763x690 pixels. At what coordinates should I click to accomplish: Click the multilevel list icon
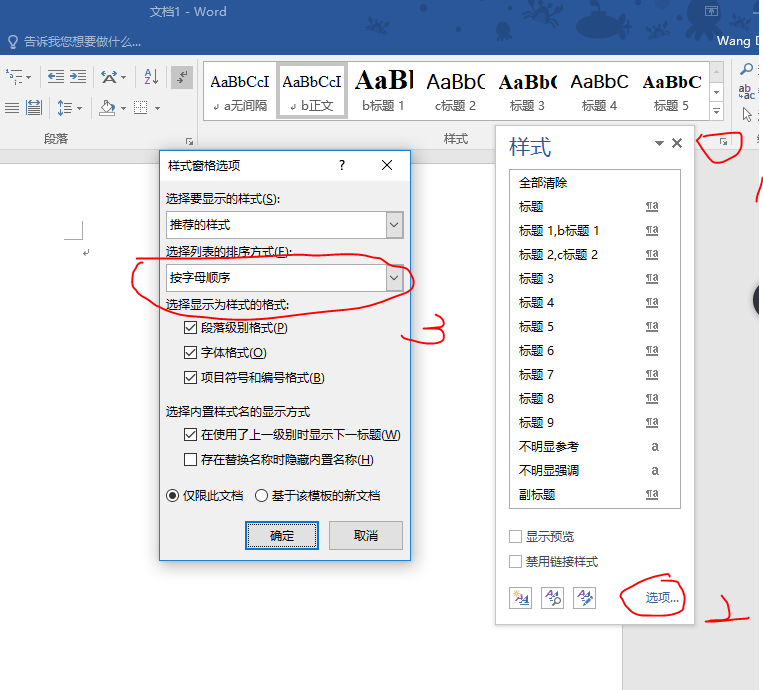(x=14, y=77)
